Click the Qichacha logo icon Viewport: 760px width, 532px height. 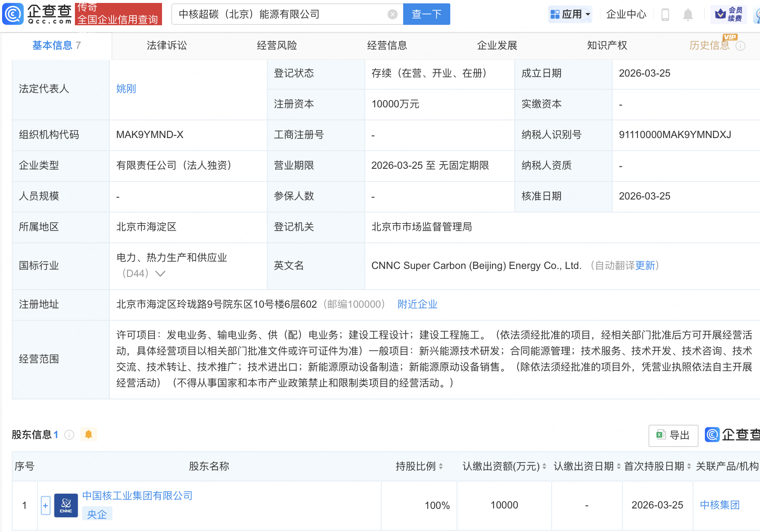click(x=13, y=14)
